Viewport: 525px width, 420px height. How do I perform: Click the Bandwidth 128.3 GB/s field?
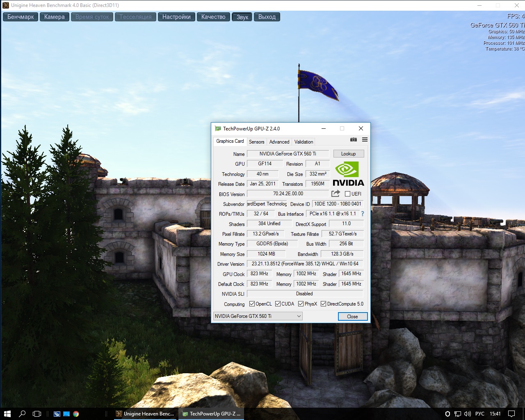click(x=342, y=254)
